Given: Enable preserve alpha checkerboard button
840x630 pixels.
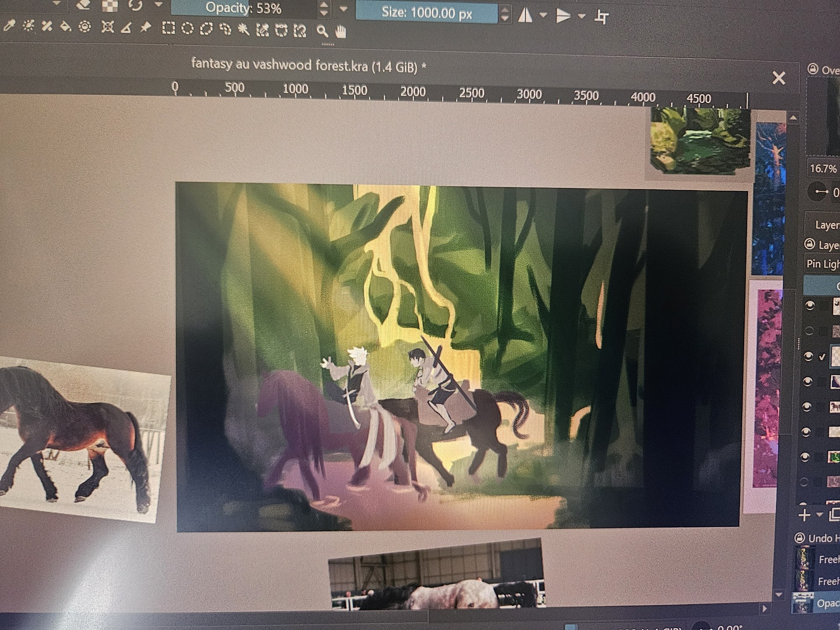Looking at the screenshot, I should coord(110,5).
